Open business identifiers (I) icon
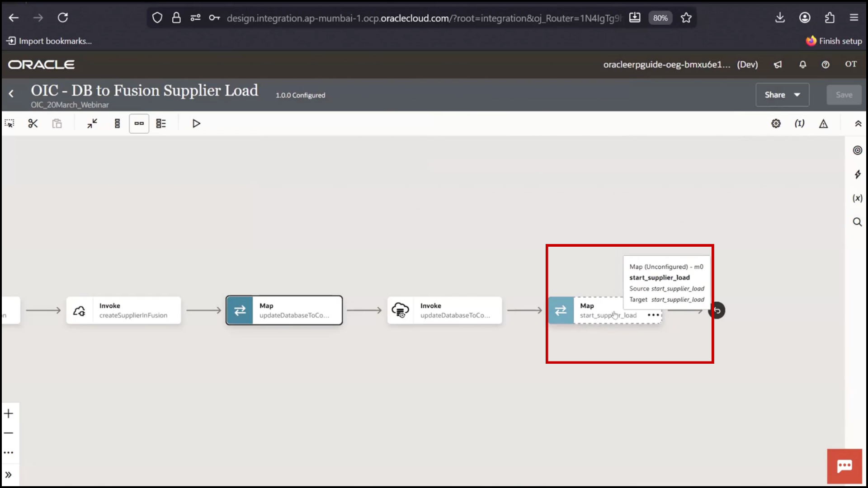The width and height of the screenshot is (868, 488). point(800,123)
